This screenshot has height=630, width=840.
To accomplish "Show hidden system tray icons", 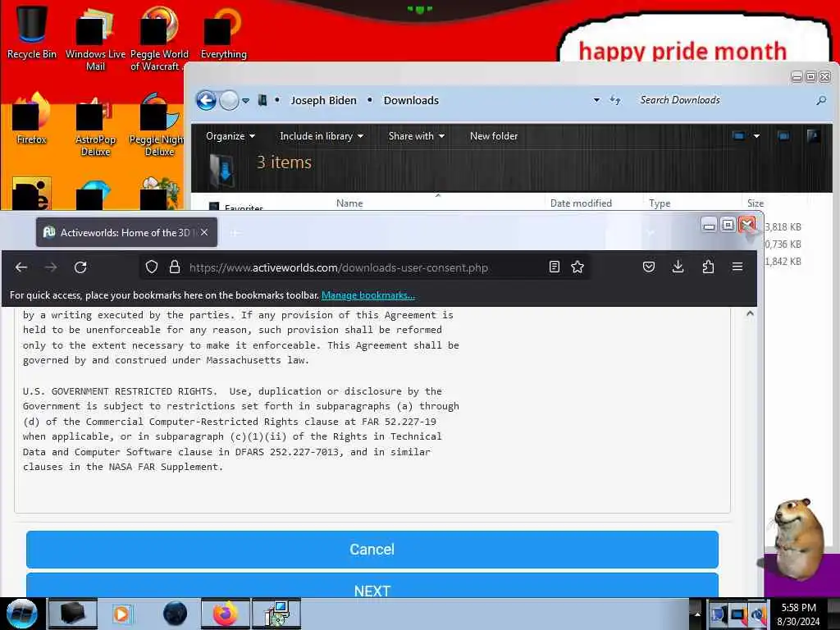I will [x=697, y=614].
